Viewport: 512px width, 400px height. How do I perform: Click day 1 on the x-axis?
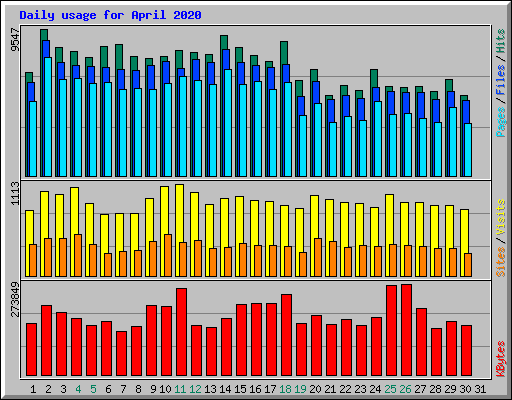point(33,389)
